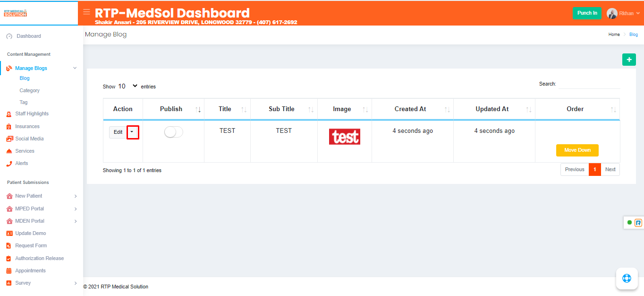
Task: Open Dashboard from sidebar
Action: (x=29, y=36)
